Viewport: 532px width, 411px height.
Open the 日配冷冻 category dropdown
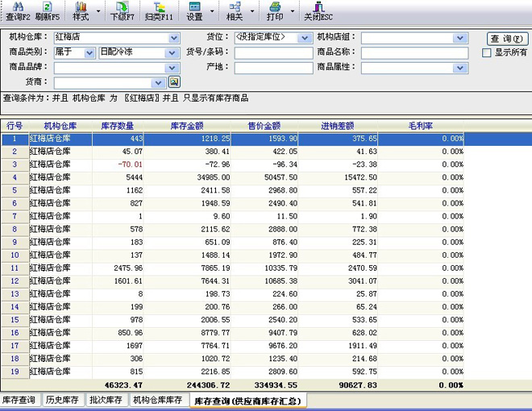172,53
